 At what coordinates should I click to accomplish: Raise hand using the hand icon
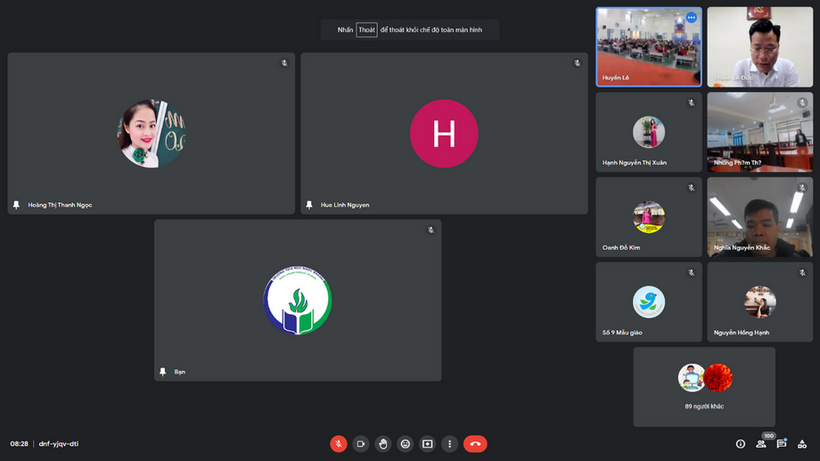point(383,443)
